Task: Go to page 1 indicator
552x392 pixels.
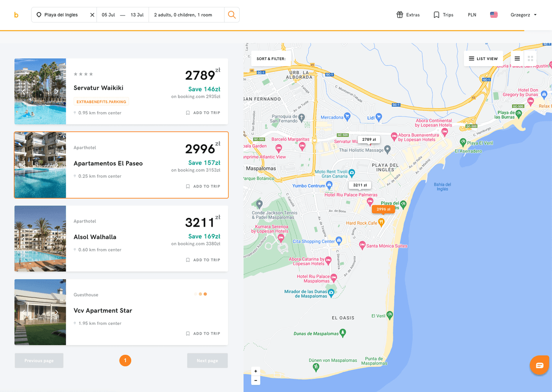Action: pos(125,361)
